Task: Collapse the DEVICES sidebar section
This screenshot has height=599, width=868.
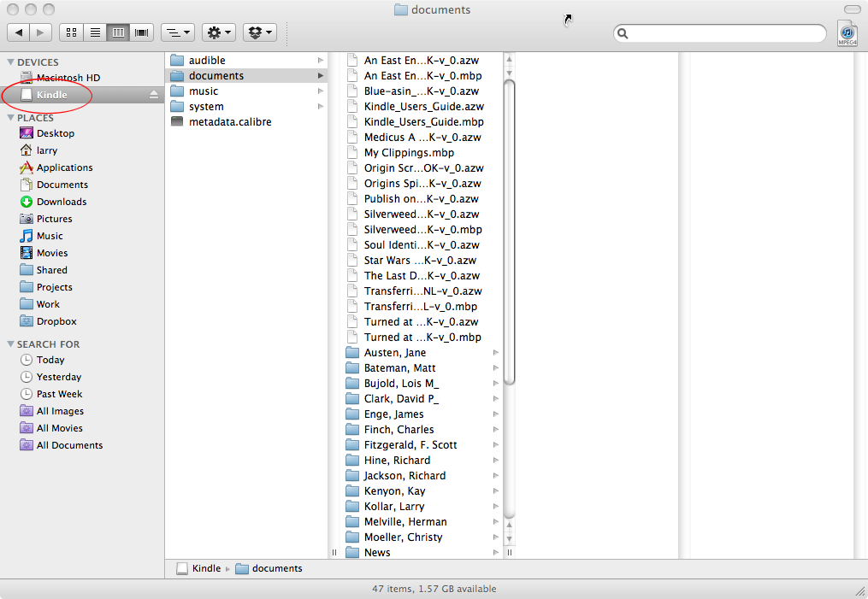Action: click(x=10, y=62)
